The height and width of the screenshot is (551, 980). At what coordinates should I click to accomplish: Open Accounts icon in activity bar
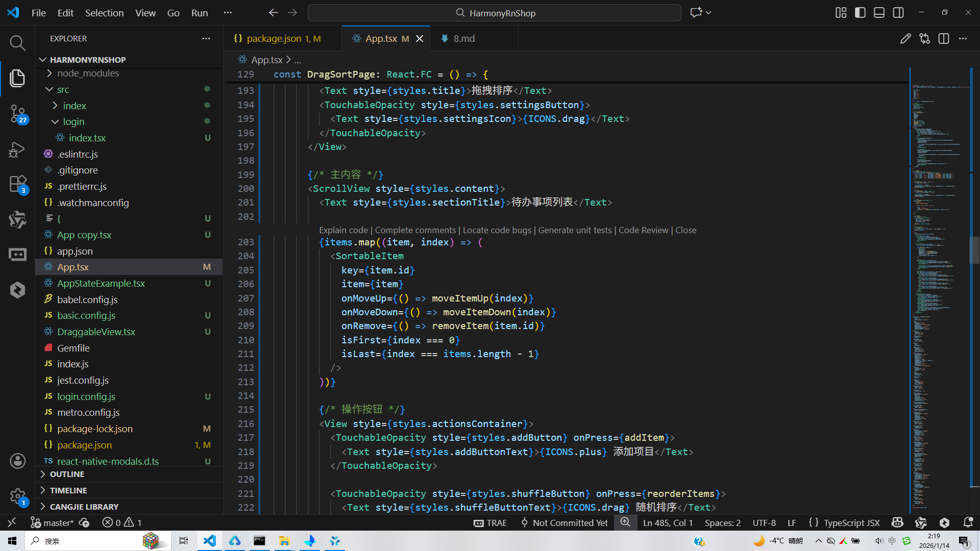(x=17, y=461)
